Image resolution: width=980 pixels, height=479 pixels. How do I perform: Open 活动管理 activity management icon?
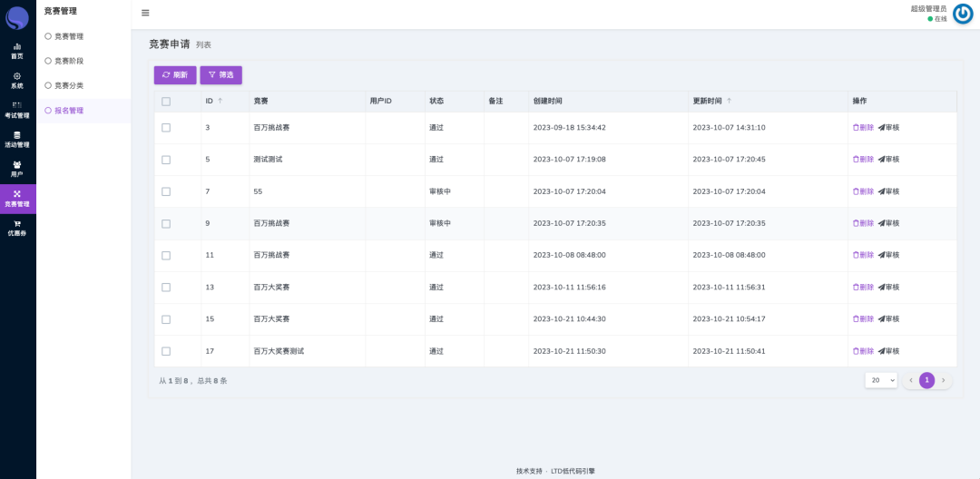click(17, 135)
